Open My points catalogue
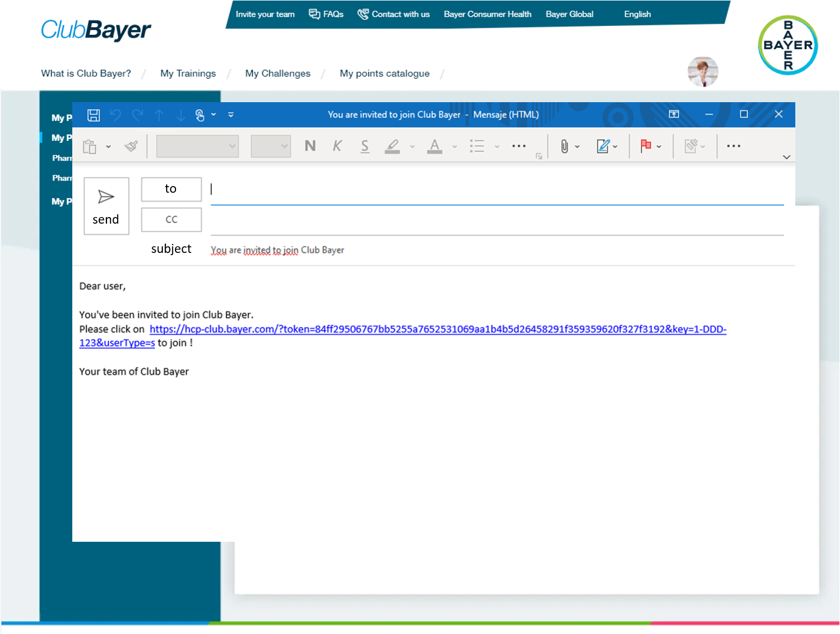 pos(385,73)
